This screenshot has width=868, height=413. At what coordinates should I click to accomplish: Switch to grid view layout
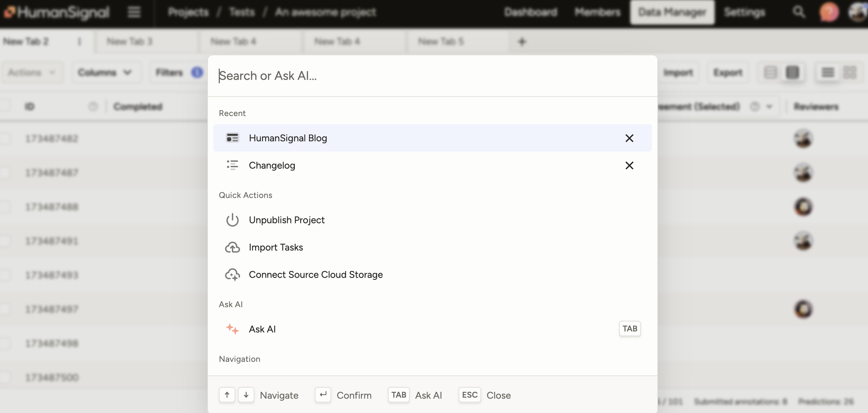(x=851, y=72)
